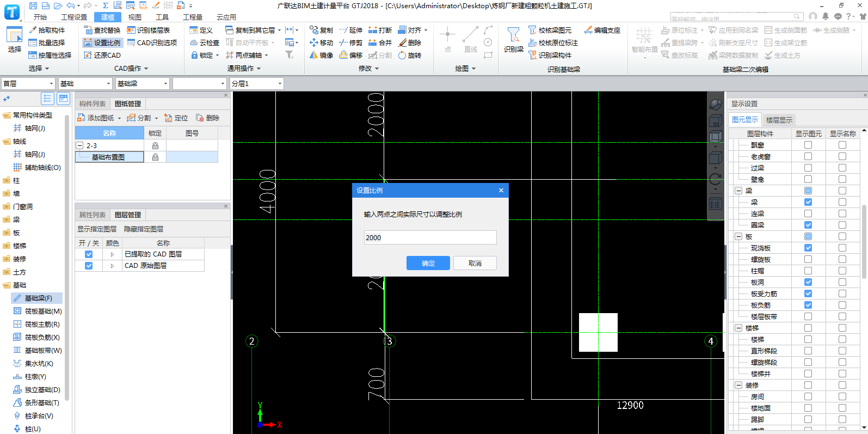Click the 识别梁 recognize beam icon
868x434 pixels.
[x=513, y=40]
